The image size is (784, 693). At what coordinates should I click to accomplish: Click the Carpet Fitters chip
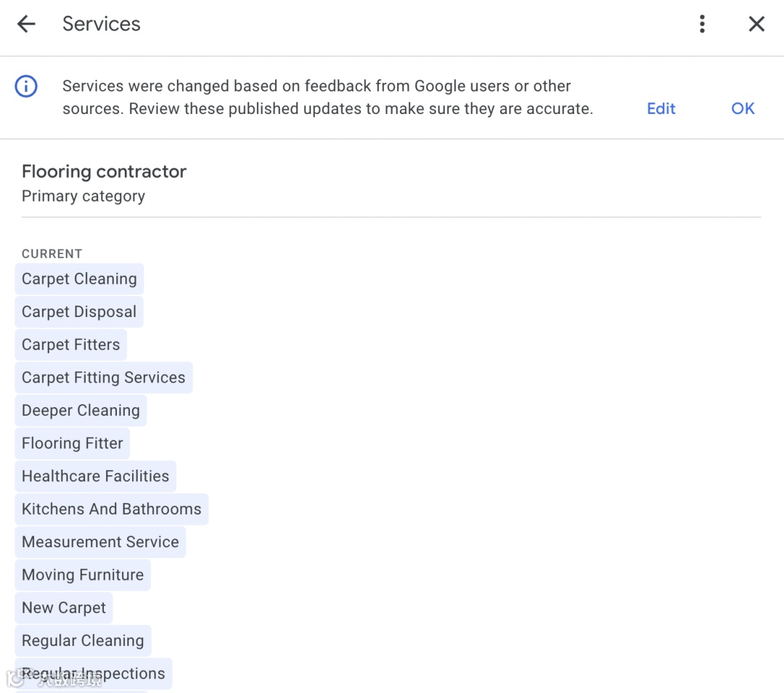click(70, 345)
